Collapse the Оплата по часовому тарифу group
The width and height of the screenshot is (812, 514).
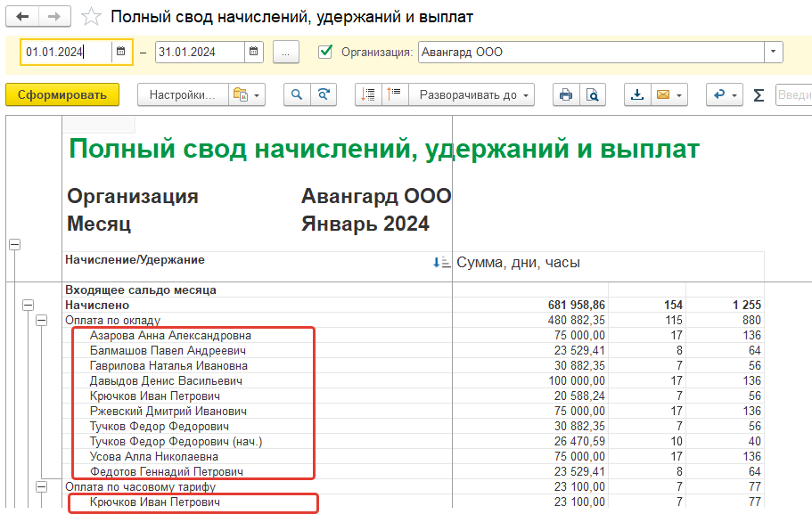coord(41,486)
